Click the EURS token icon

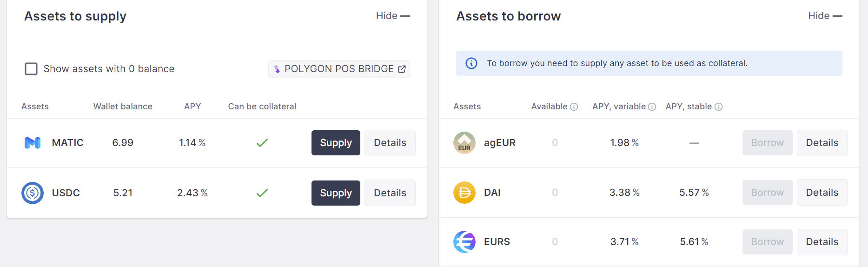[x=464, y=242]
